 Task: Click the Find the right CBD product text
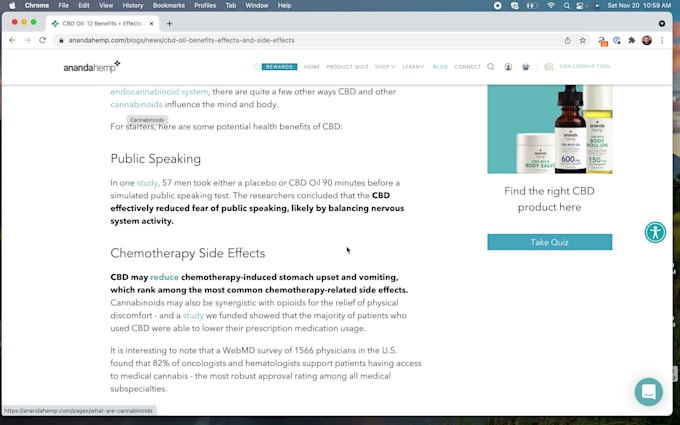point(549,199)
